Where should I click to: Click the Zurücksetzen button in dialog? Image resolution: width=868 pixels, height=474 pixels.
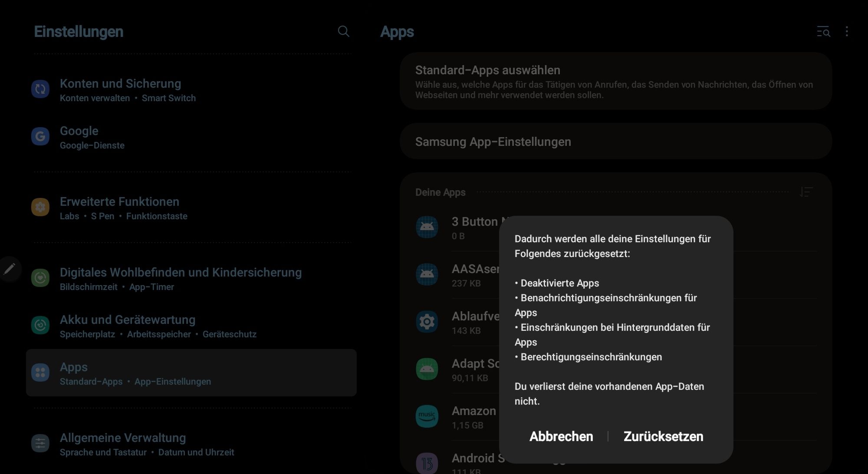(663, 436)
